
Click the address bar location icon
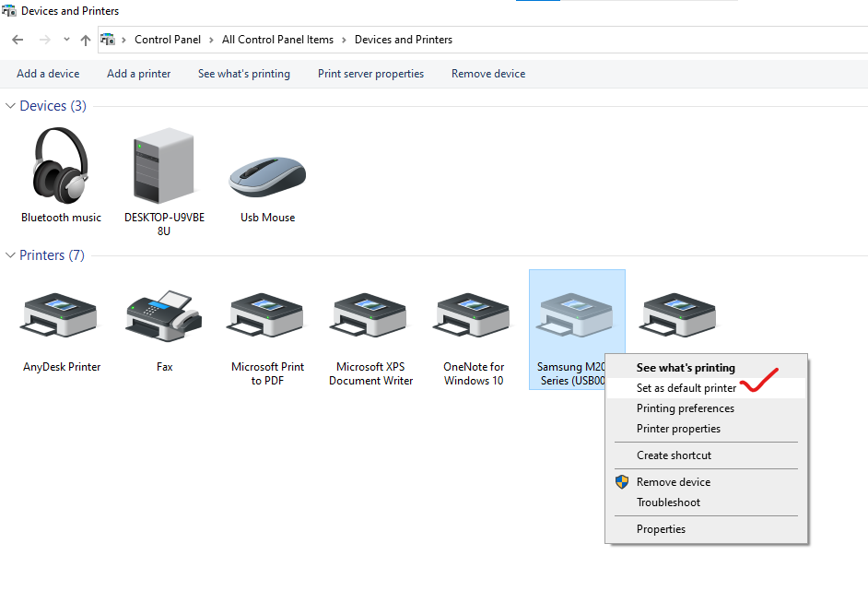pyautogui.click(x=108, y=40)
